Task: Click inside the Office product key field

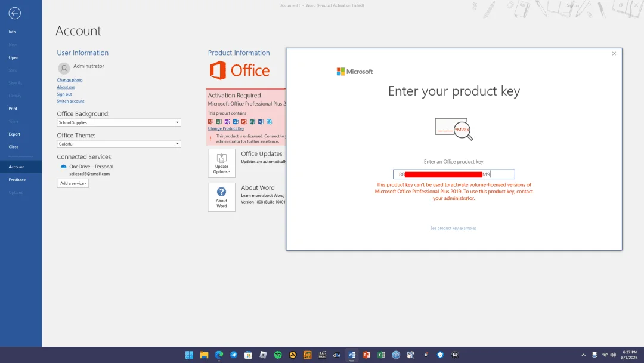Action: pyautogui.click(x=454, y=174)
